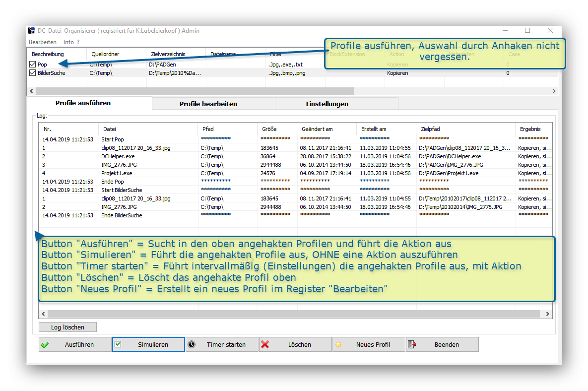Open the Bearbeiten menu
Viewport: 588px width, 391px height.
tap(43, 42)
